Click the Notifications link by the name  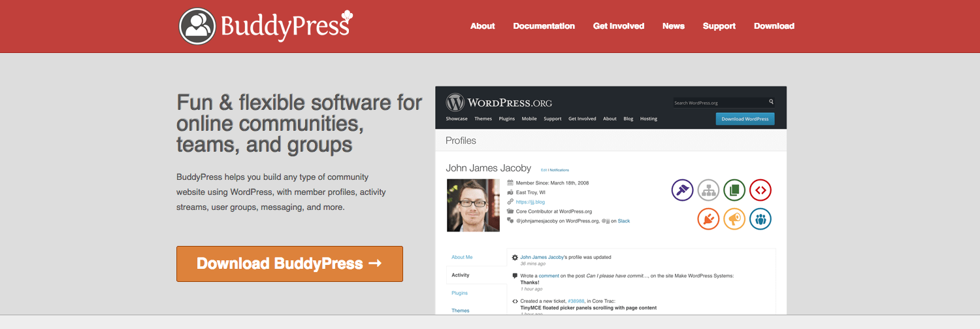[559, 170]
